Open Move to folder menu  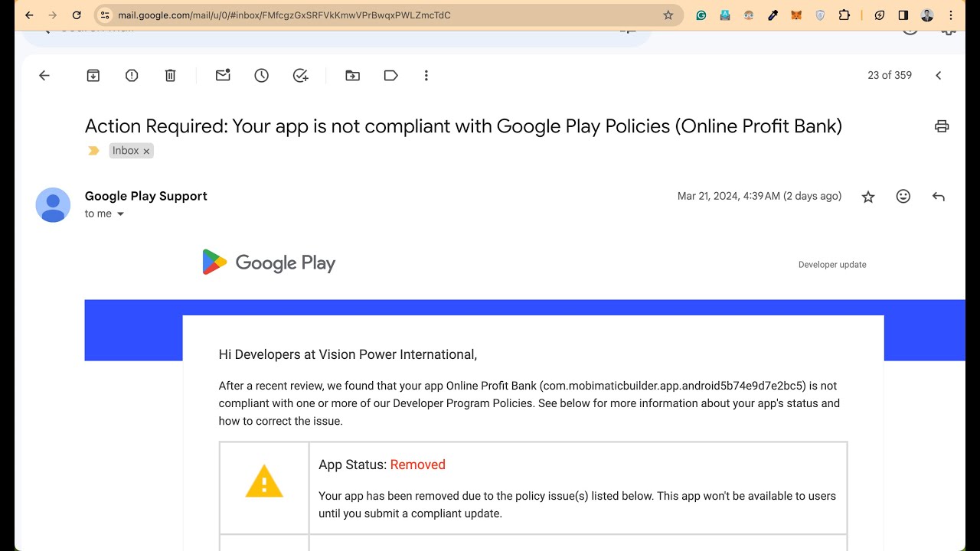pos(352,75)
